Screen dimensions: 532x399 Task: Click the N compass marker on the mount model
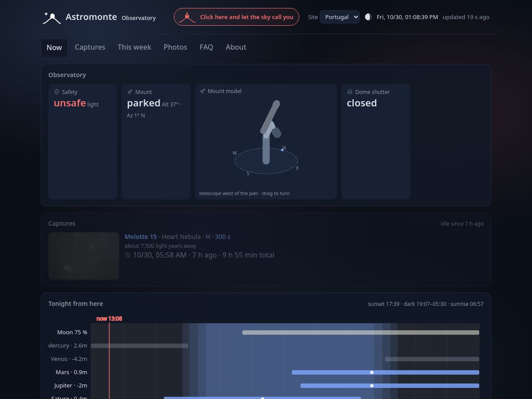(x=284, y=148)
